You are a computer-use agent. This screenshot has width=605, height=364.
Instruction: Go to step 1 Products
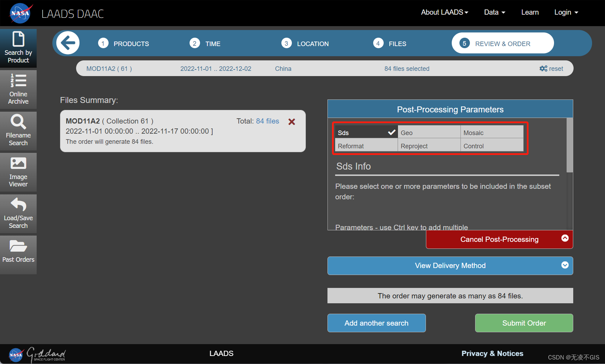coord(124,44)
